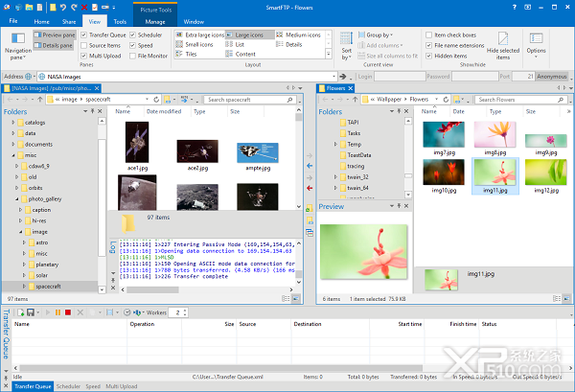The image size is (575, 392).
Task: Select Extra large icons layout
Action: click(x=200, y=35)
